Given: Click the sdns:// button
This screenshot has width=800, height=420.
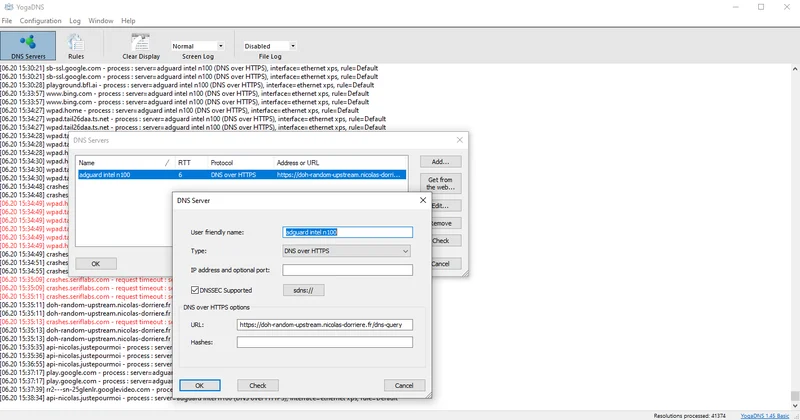Looking at the screenshot, I should tap(302, 290).
